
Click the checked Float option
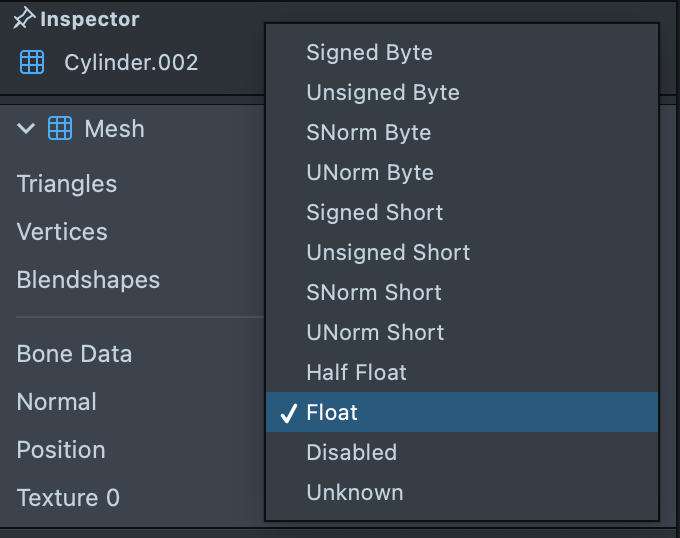point(332,412)
